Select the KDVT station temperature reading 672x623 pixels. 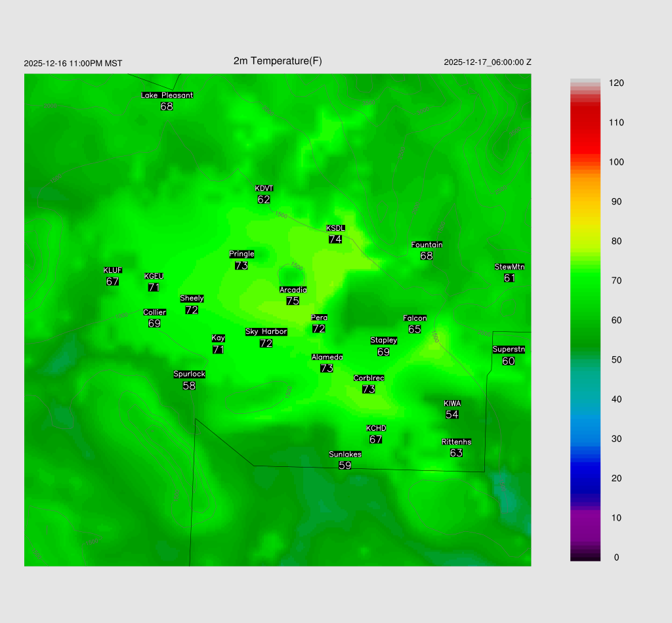pyautogui.click(x=264, y=199)
